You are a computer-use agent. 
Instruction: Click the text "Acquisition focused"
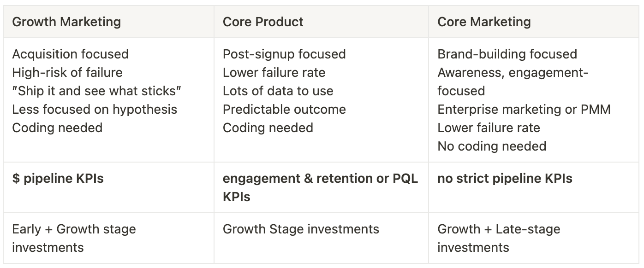click(70, 54)
